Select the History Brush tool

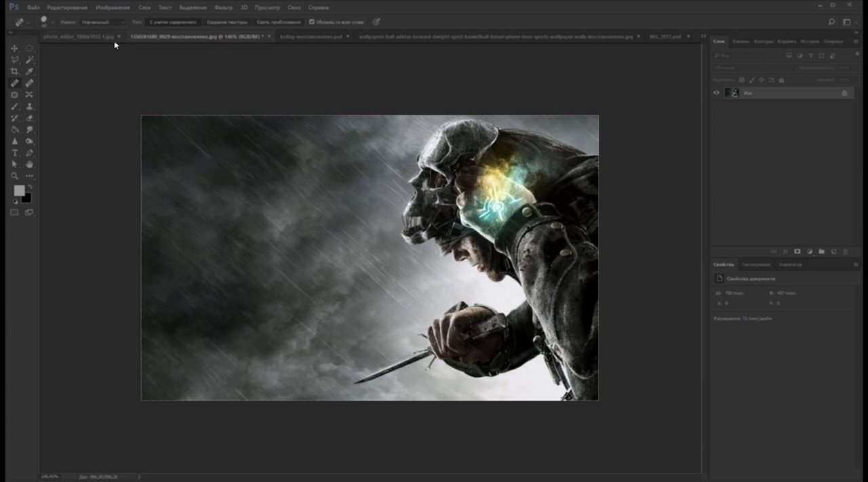tap(14, 118)
